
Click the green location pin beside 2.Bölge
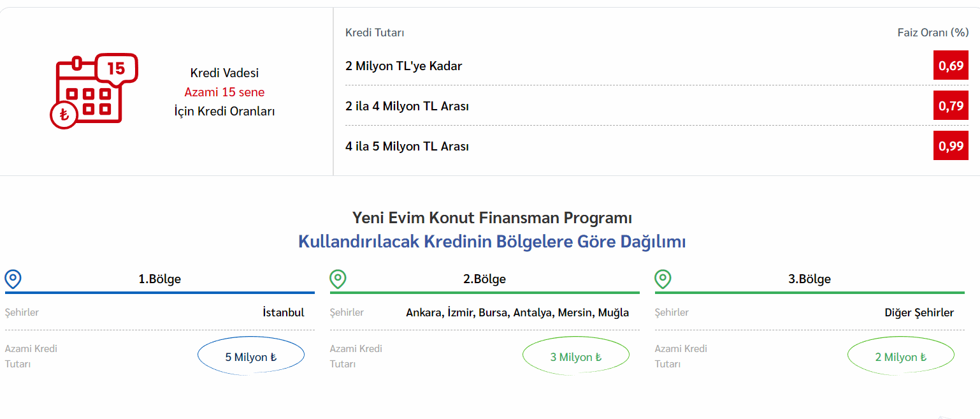(338, 279)
